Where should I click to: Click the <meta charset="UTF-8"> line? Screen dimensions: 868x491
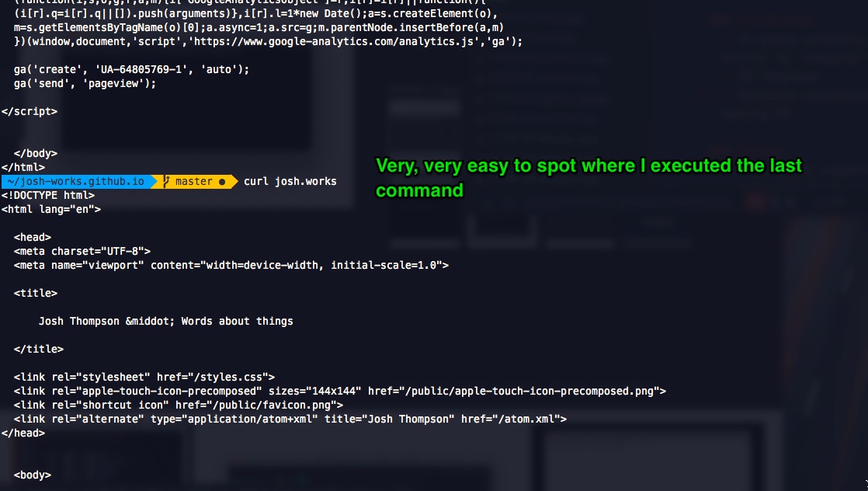[82, 251]
